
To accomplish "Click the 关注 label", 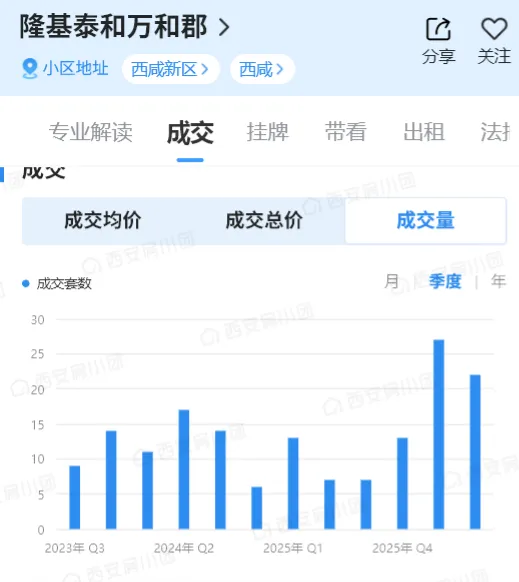I will [494, 57].
